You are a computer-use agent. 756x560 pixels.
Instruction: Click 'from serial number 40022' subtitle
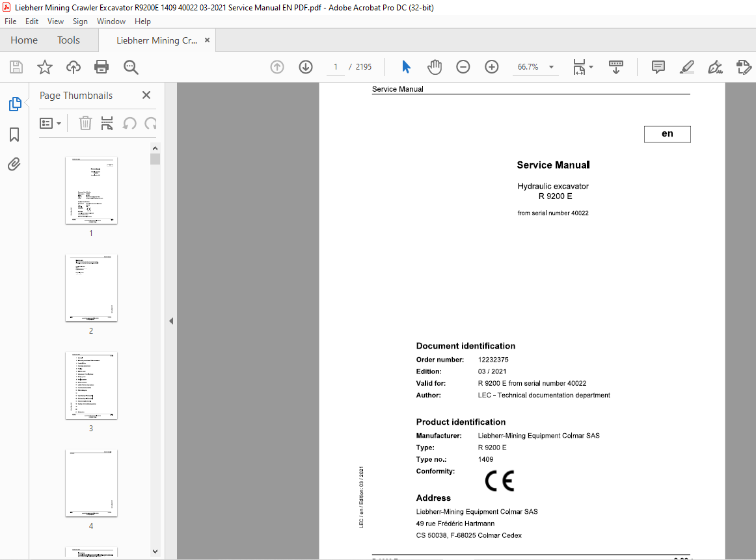(553, 213)
